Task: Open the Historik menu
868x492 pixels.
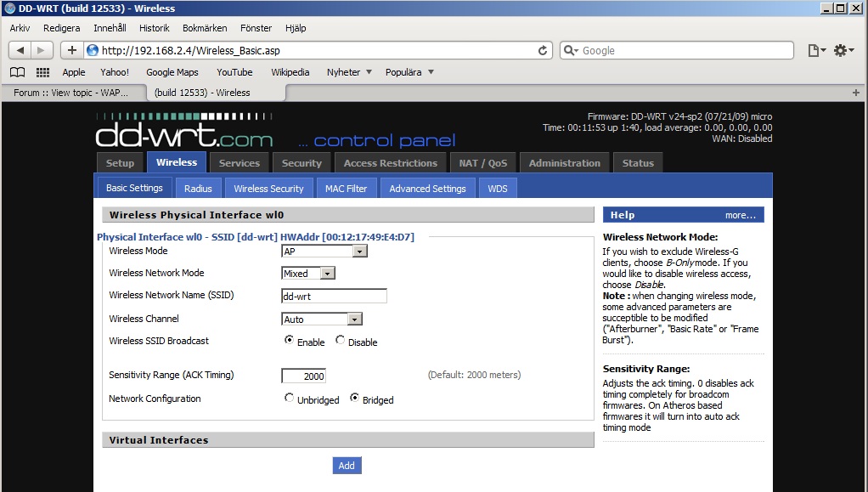Action: click(x=154, y=28)
